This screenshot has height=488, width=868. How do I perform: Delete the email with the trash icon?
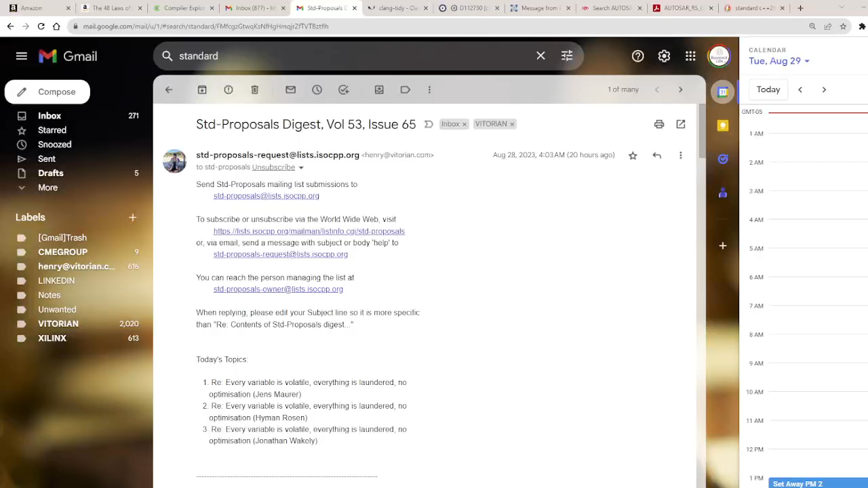[255, 89]
